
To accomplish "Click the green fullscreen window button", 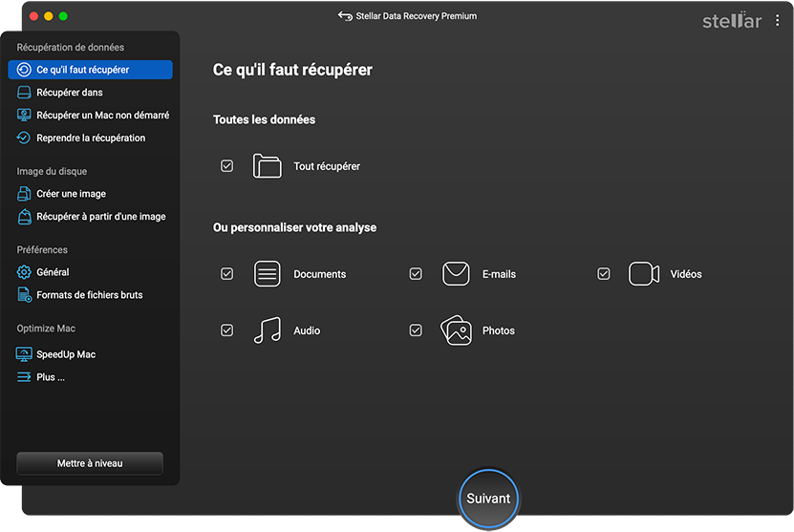I will click(x=63, y=16).
